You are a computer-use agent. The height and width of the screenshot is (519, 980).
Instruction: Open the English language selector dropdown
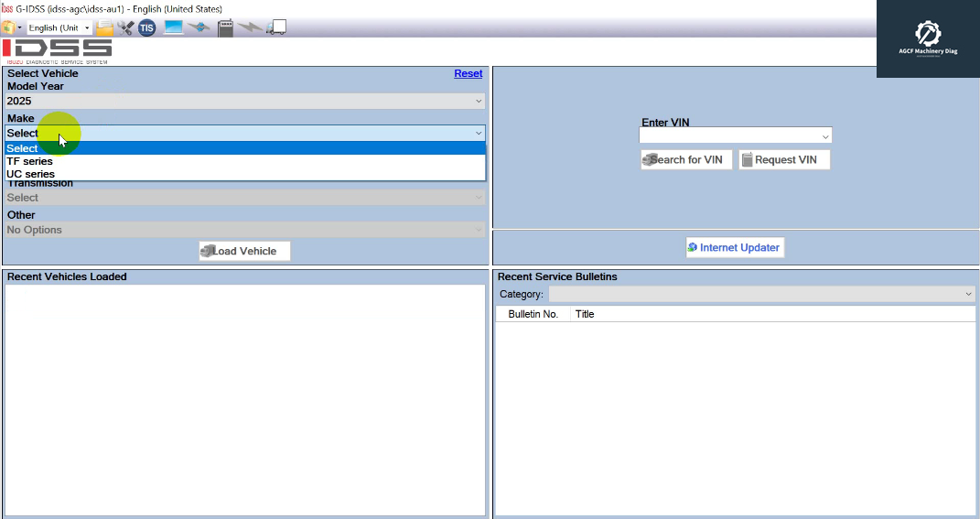click(59, 27)
